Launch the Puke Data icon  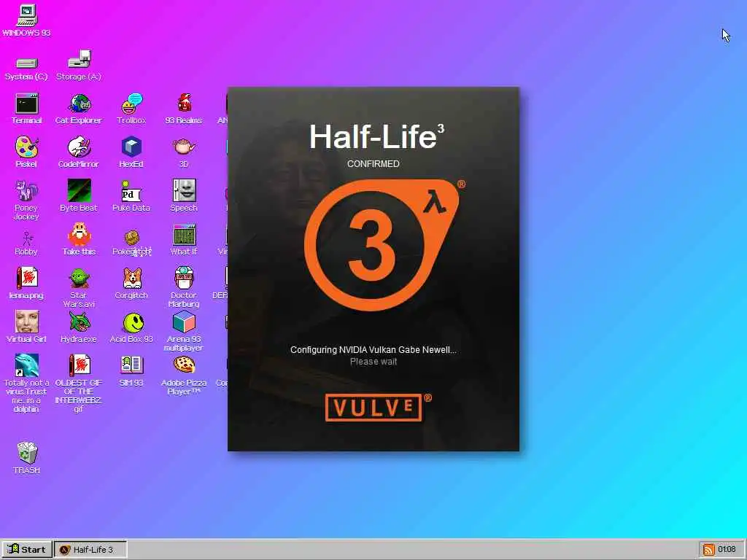(131, 195)
